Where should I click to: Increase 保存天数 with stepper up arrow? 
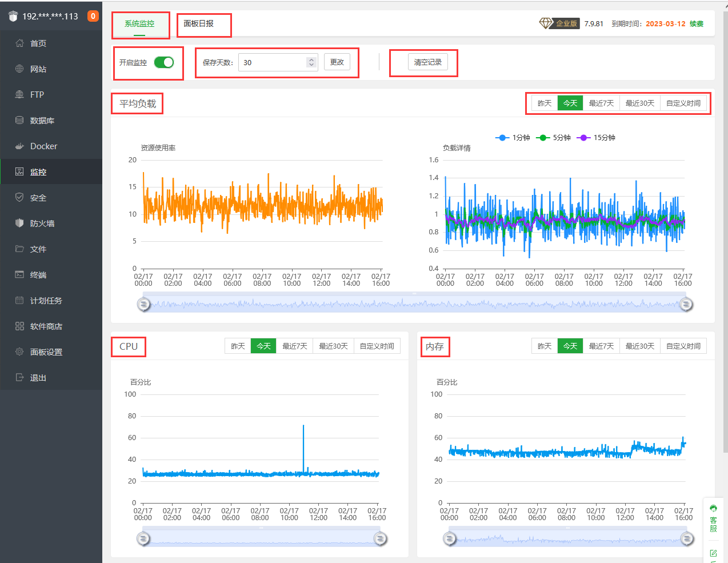(x=311, y=59)
